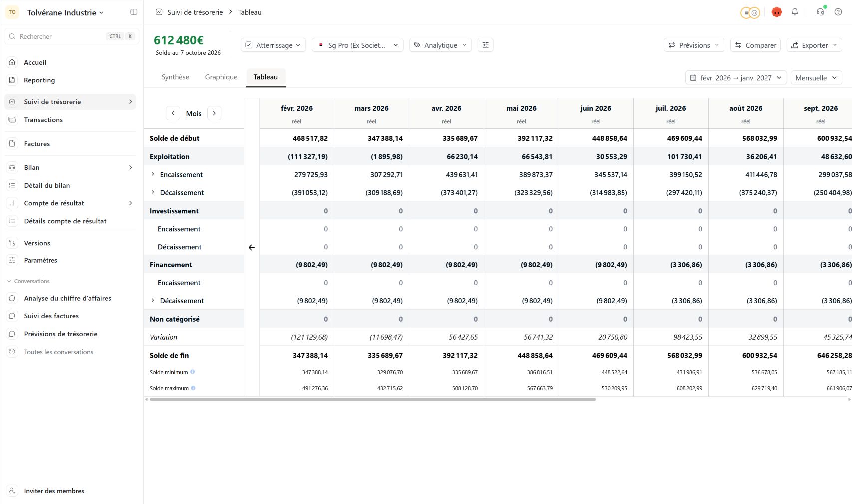The image size is (852, 504).
Task: Switch to the Graphique tab
Action: pyautogui.click(x=221, y=77)
